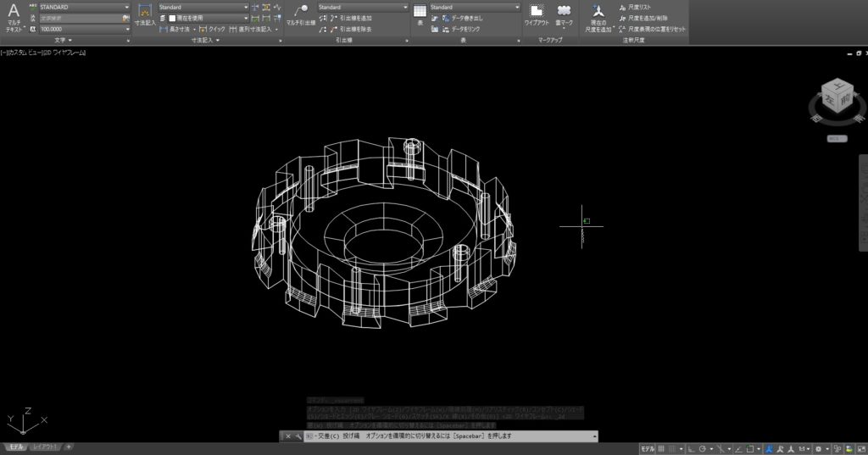Click 引出線を追加 button
The image size is (868, 455).
[x=350, y=18]
